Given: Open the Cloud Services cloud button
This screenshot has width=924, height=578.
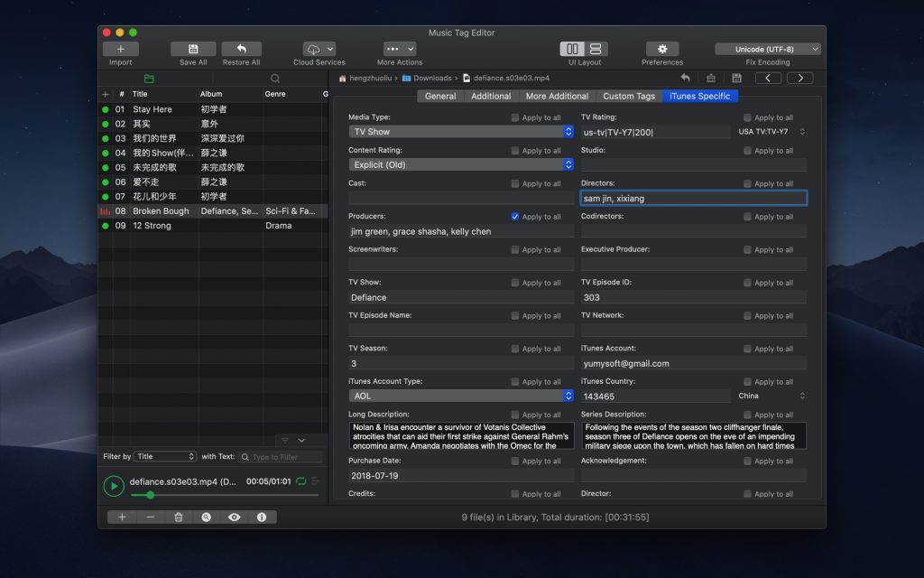Looking at the screenshot, I should click(313, 49).
